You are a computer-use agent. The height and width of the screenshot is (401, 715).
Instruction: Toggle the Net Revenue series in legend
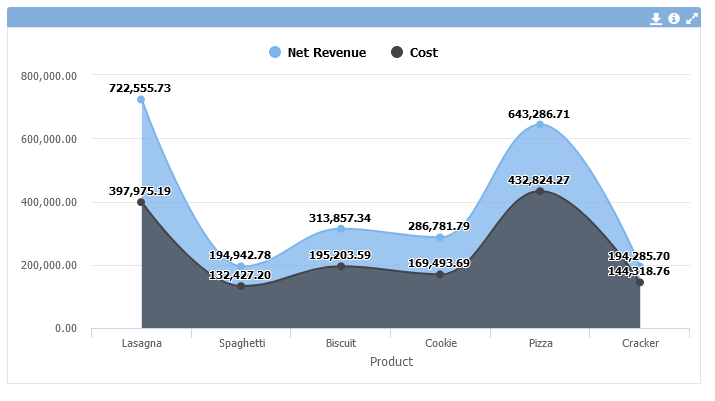pyautogui.click(x=326, y=53)
